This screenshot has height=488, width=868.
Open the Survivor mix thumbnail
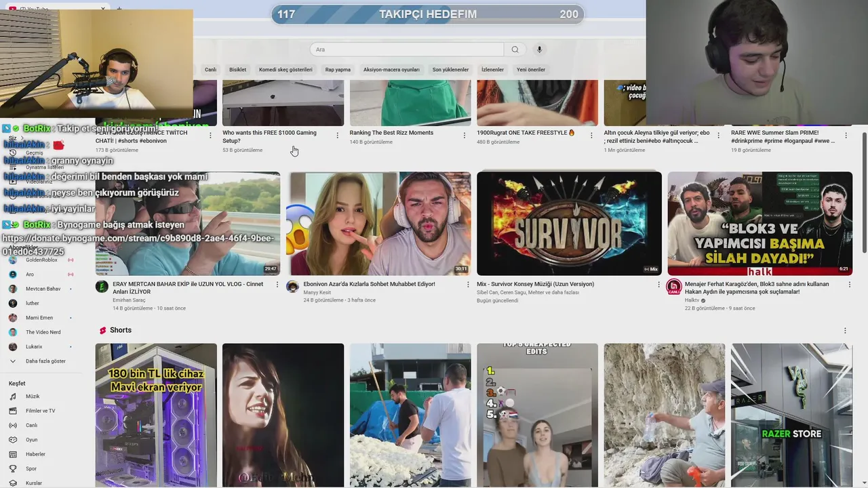pyautogui.click(x=569, y=224)
